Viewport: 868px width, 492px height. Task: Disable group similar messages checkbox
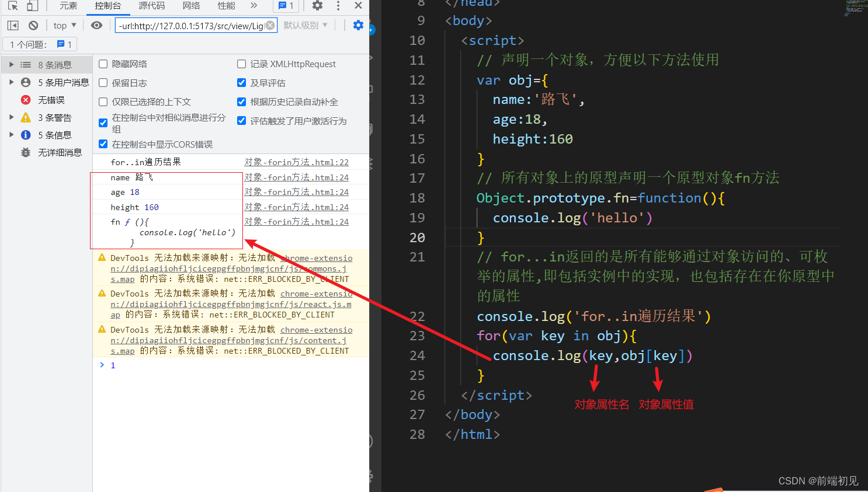pyautogui.click(x=103, y=123)
